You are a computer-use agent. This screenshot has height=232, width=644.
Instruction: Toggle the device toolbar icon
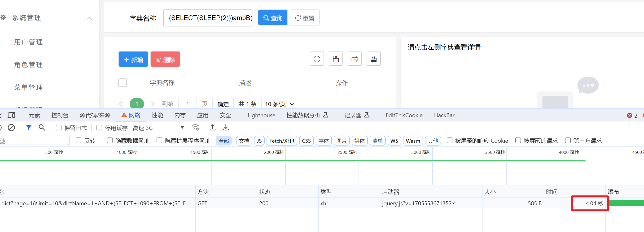click(x=12, y=115)
